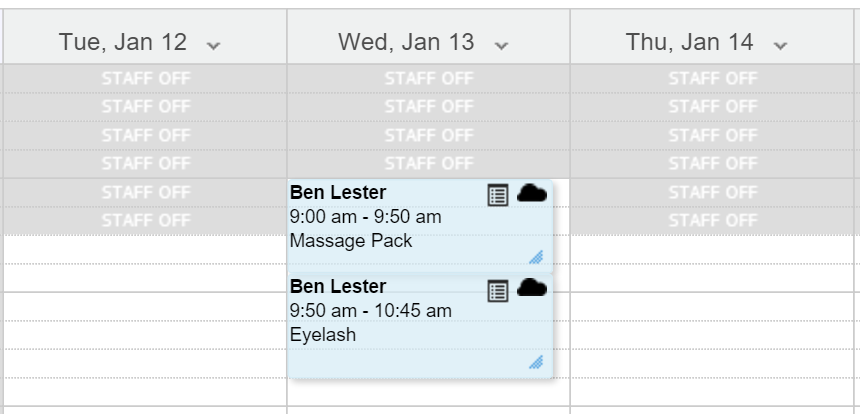Image resolution: width=860 pixels, height=414 pixels.
Task: Click cloud icon on Massage Pack appointment
Action: [531, 194]
